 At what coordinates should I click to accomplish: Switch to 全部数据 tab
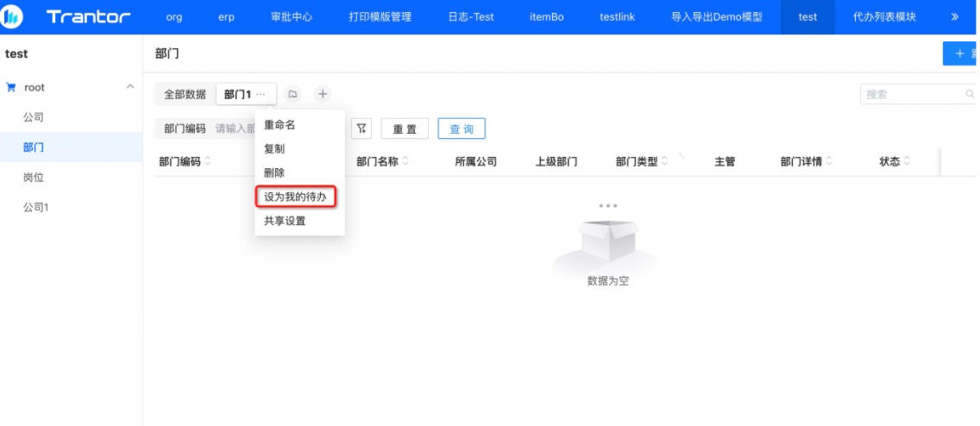(x=185, y=94)
